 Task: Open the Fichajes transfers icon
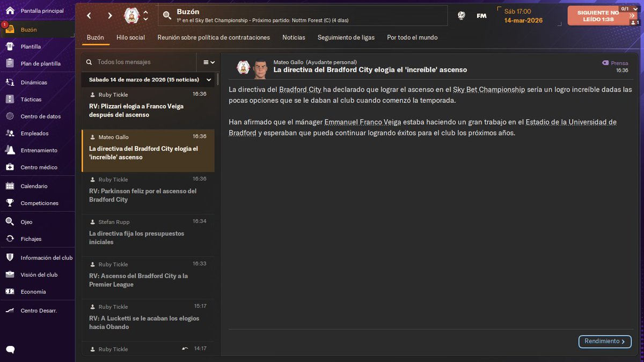click(10, 239)
